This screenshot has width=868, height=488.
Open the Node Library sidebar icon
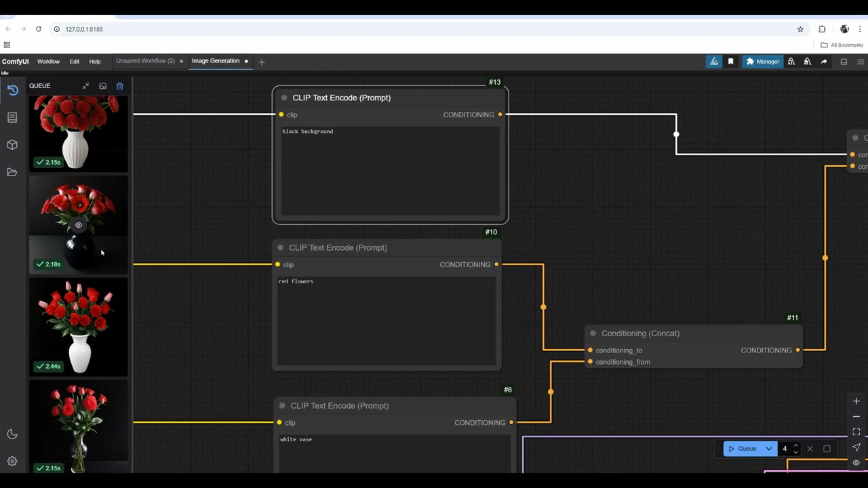[12, 117]
